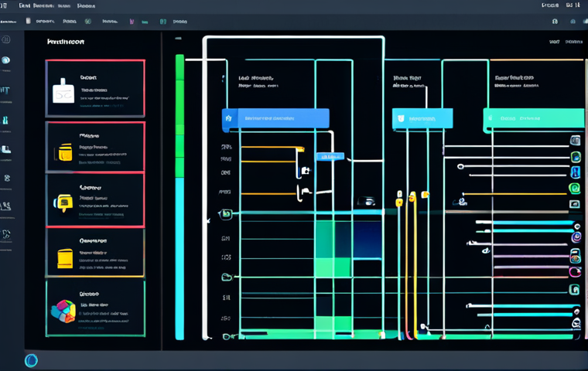Viewport: 588px width, 371px height.
Task: Click the blue ring icon in the status bar
Action: (31, 360)
